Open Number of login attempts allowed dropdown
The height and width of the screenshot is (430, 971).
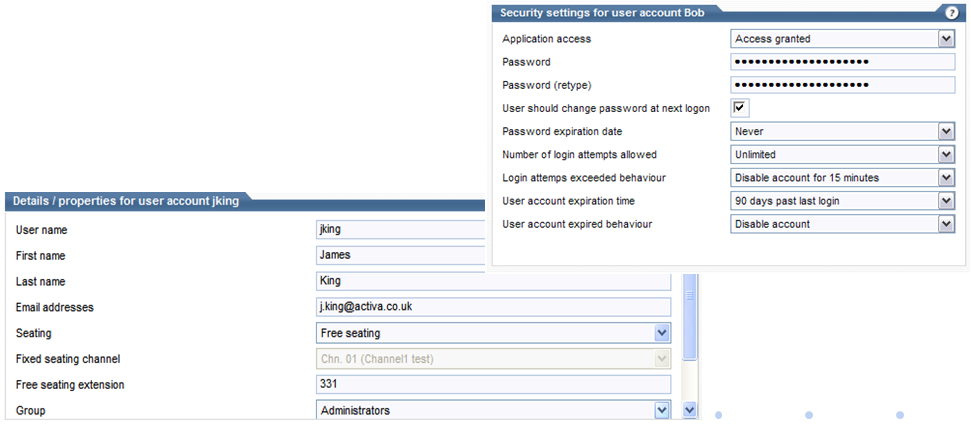coord(946,154)
